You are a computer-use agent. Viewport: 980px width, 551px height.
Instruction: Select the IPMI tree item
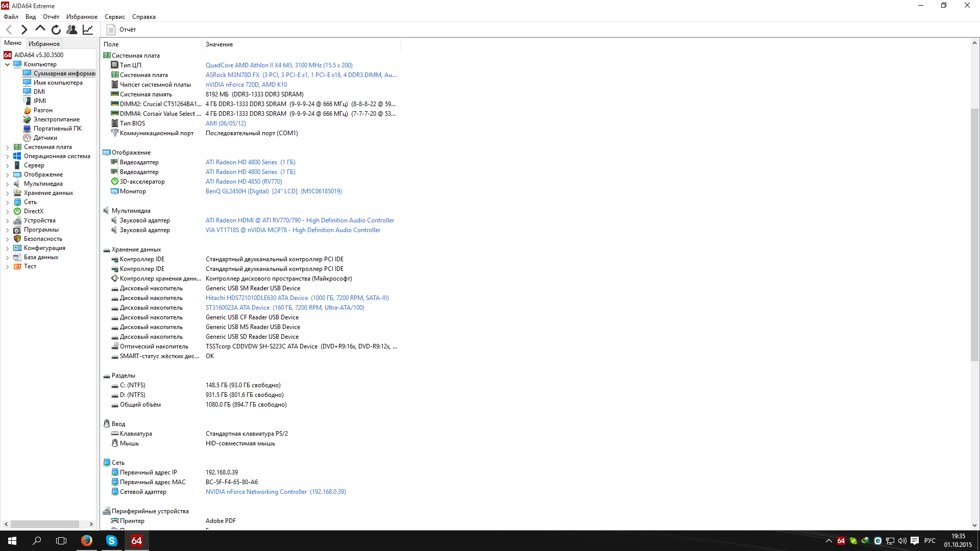coord(40,101)
